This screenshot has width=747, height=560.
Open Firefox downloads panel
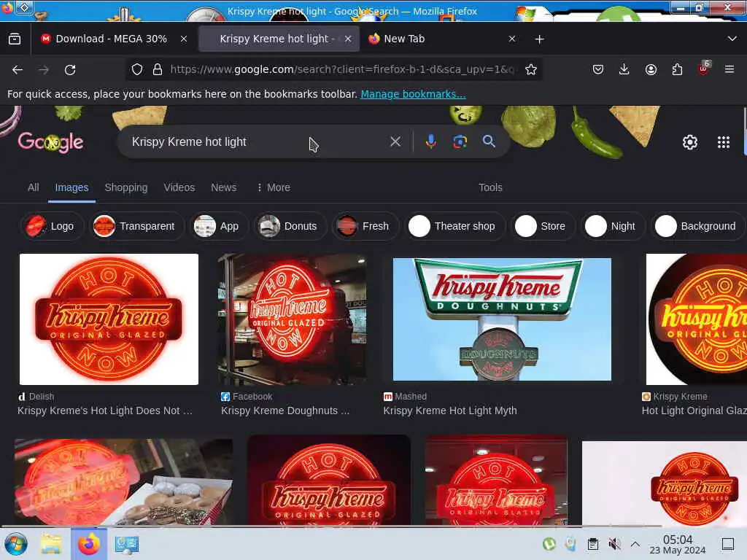[x=624, y=69]
